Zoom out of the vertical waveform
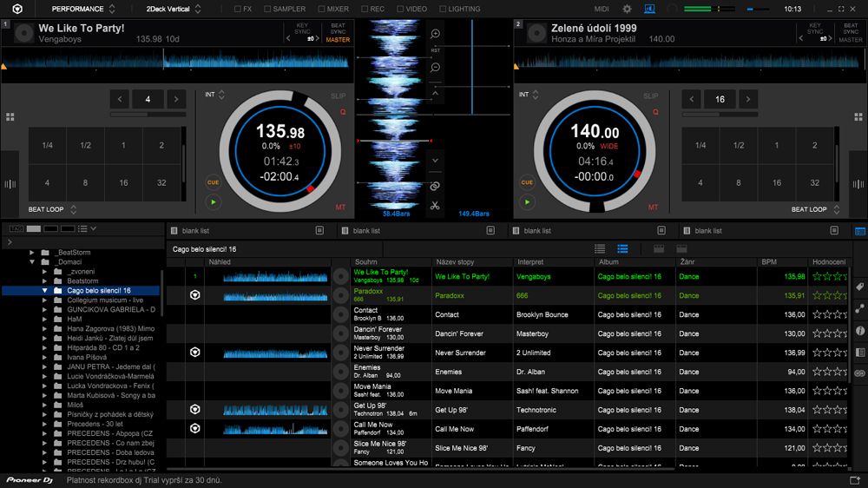The height and width of the screenshot is (488, 868). click(436, 68)
